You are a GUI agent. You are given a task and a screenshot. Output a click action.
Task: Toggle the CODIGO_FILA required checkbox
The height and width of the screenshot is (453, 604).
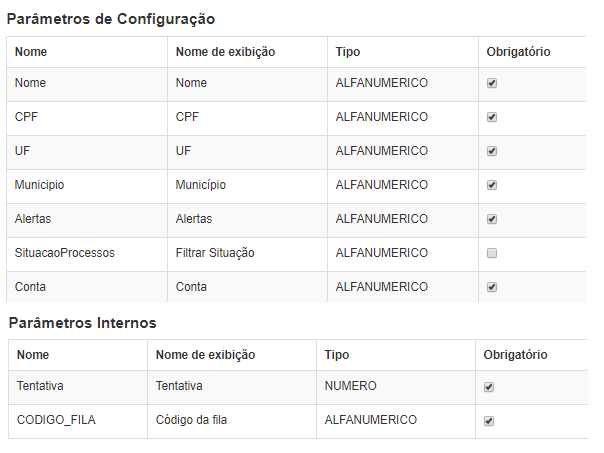click(x=489, y=421)
